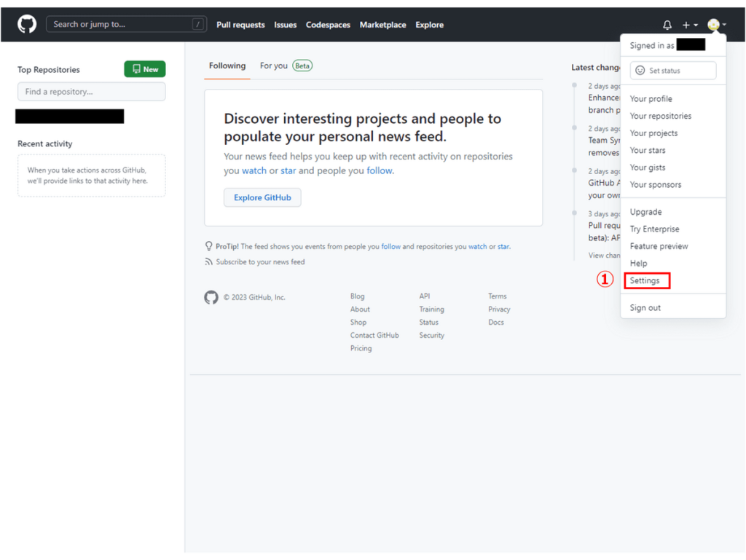Follow the 'star' link in feed description
The image size is (746, 560).
pyautogui.click(x=288, y=170)
